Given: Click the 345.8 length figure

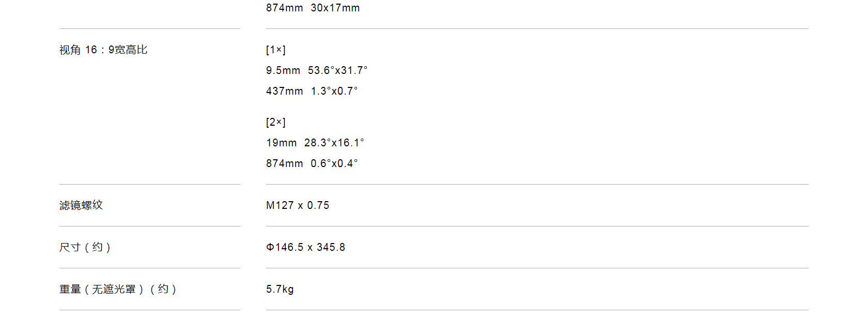Looking at the screenshot, I should tap(331, 247).
